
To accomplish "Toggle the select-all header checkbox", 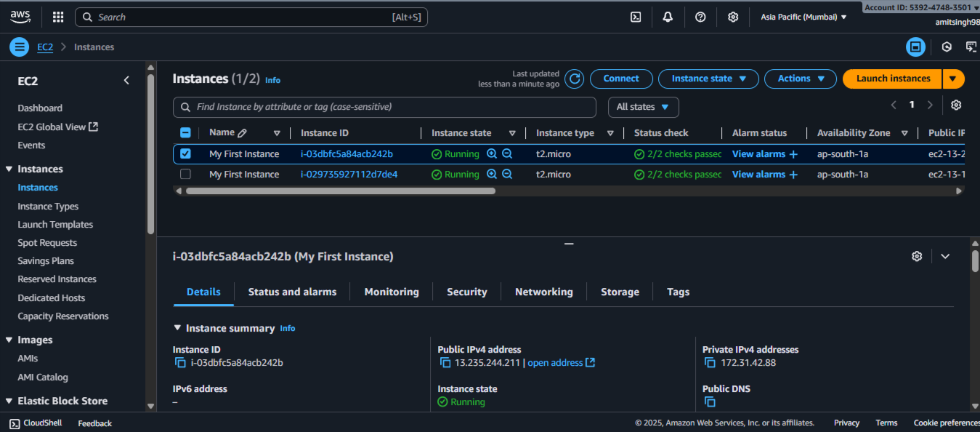I will coord(185,132).
